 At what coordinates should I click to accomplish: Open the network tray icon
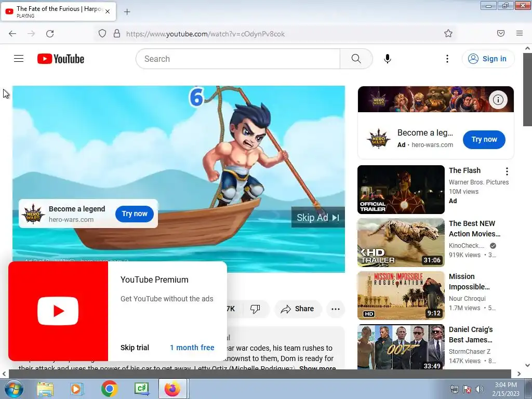click(454, 389)
